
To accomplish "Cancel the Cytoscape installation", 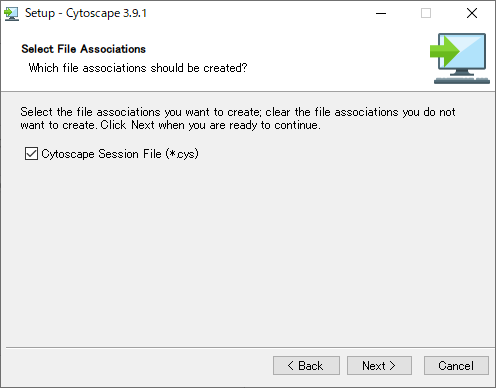I will point(456,366).
